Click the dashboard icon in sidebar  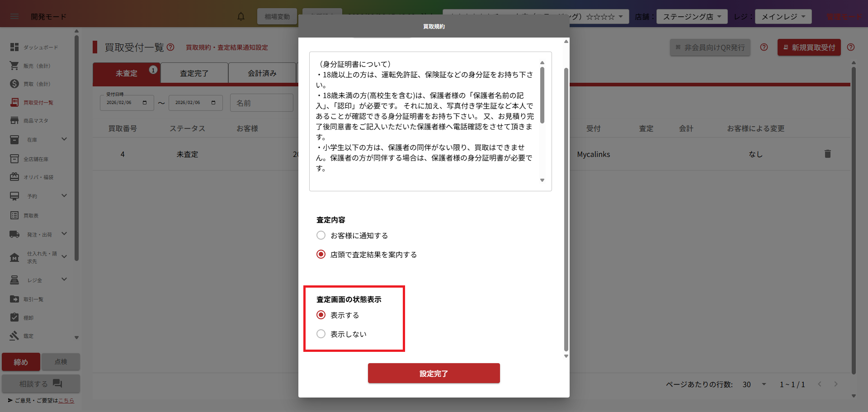click(14, 47)
